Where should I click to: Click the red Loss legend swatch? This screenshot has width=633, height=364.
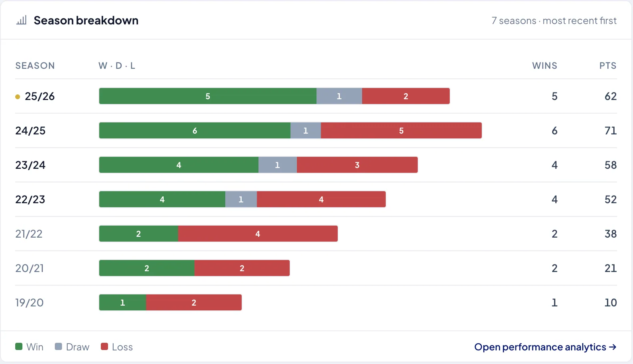click(104, 346)
